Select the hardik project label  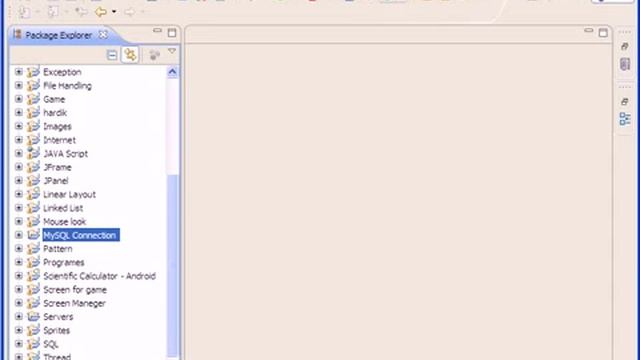(55, 113)
